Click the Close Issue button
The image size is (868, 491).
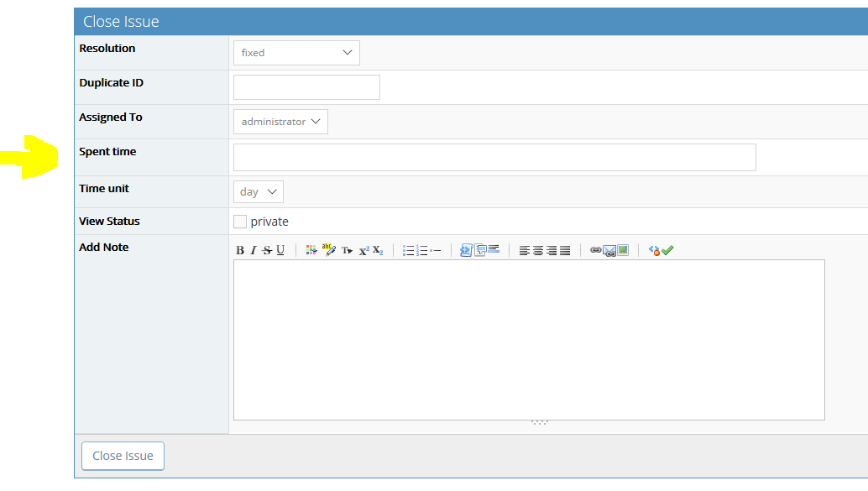(x=123, y=456)
